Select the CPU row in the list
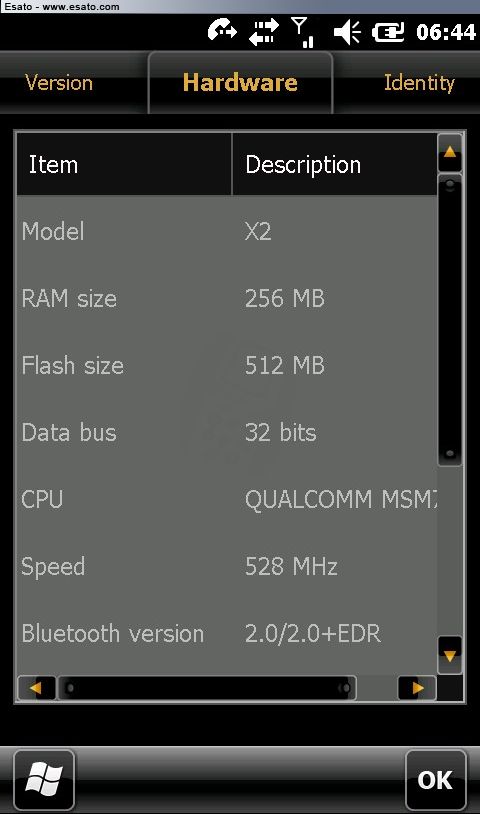Image resolution: width=480 pixels, height=814 pixels. (x=227, y=499)
